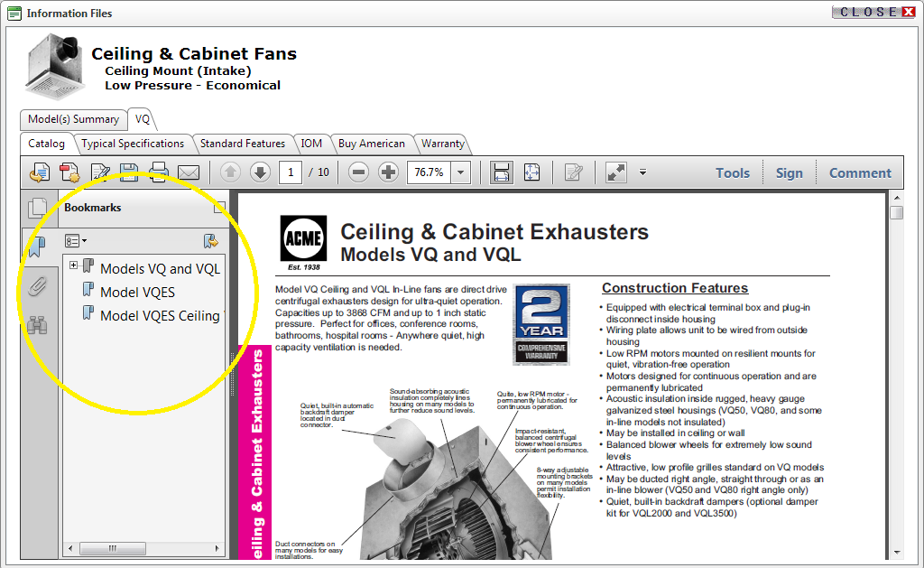Screen dimensions: 924x568
Task: Switch to the IOM tab
Action: point(311,144)
